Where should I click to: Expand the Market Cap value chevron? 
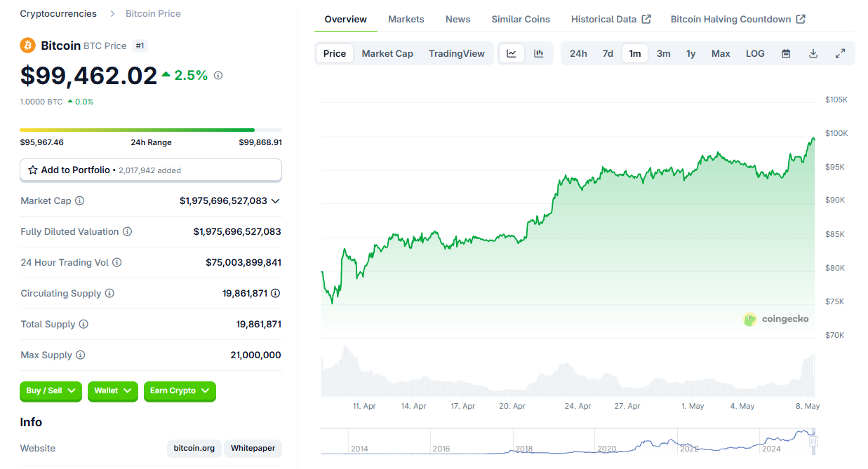[276, 201]
